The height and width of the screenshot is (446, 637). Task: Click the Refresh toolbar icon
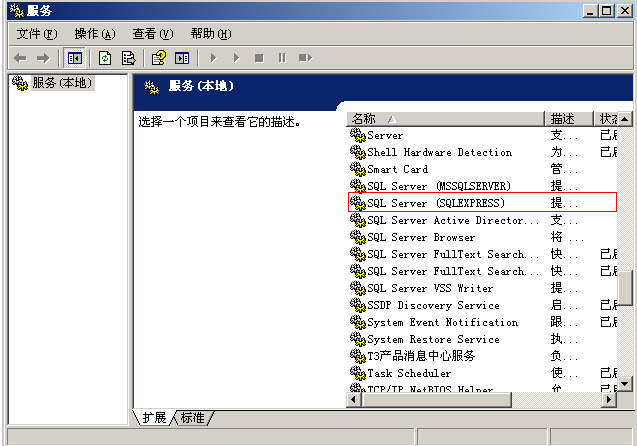click(x=105, y=58)
